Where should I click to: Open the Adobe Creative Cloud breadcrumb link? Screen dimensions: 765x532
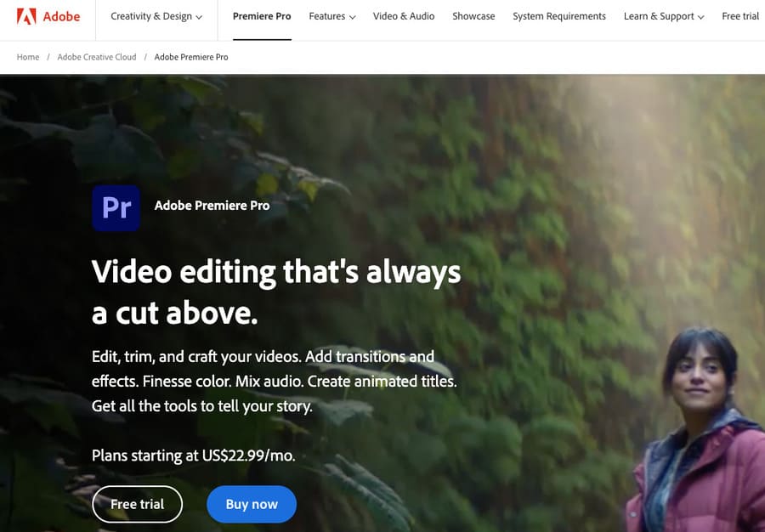click(x=97, y=56)
